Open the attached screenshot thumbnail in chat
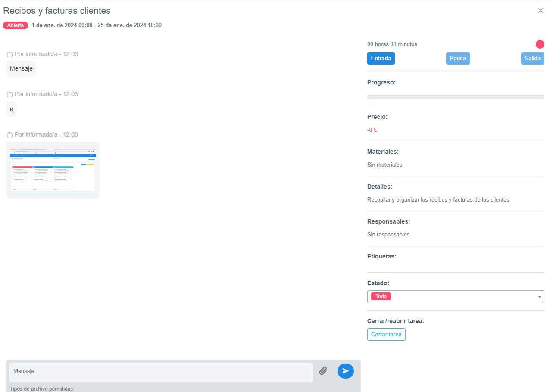 (x=53, y=170)
